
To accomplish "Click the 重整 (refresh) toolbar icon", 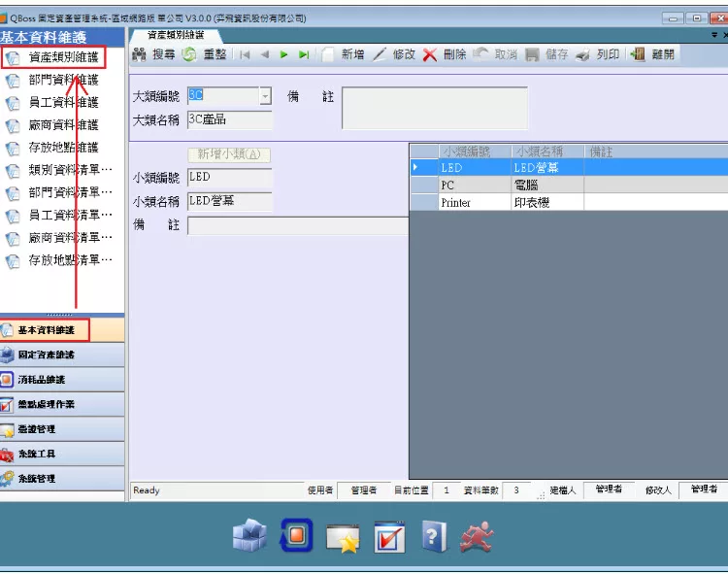I will pyautogui.click(x=188, y=54).
